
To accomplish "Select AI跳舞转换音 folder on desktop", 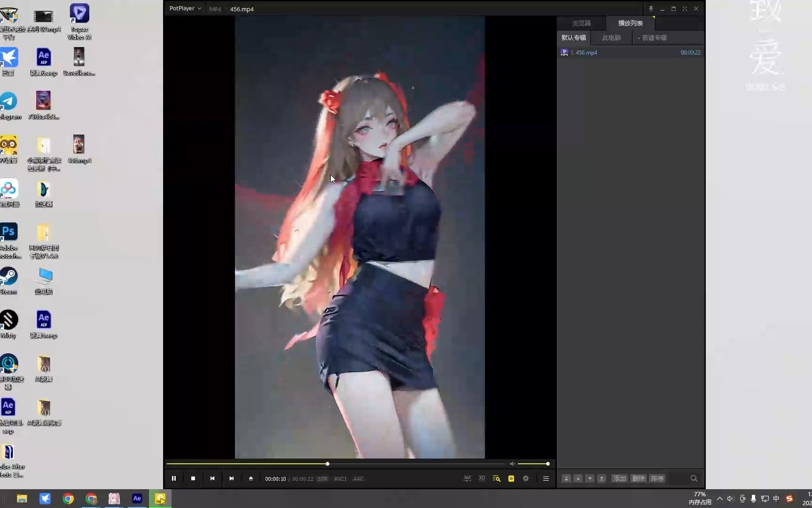I will [x=44, y=412].
